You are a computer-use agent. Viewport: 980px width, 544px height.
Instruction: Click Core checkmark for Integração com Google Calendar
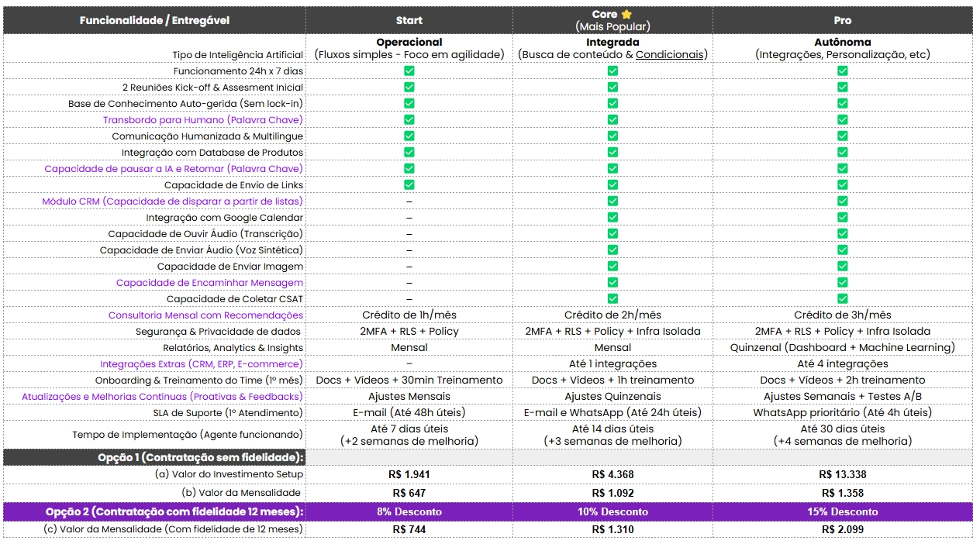click(612, 218)
